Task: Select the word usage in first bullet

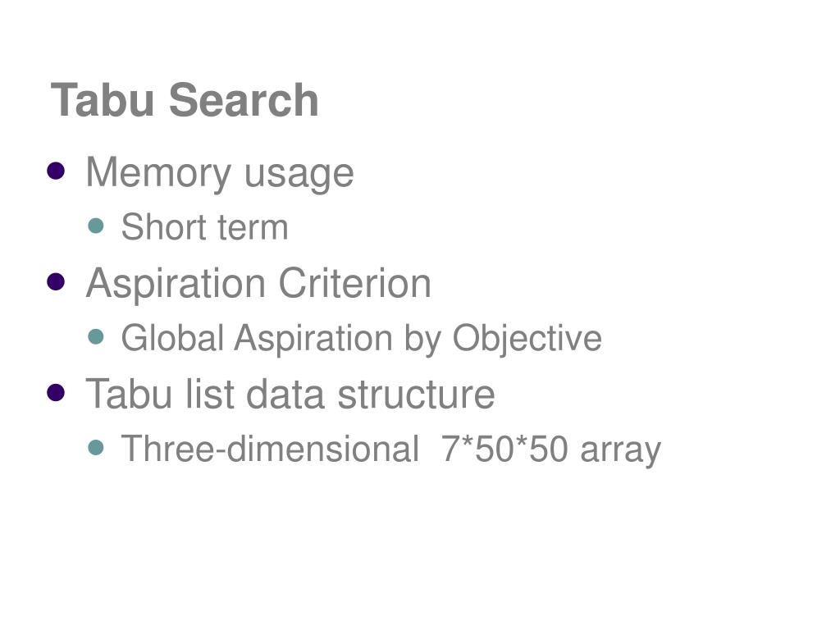Action: pyautogui.click(x=299, y=176)
